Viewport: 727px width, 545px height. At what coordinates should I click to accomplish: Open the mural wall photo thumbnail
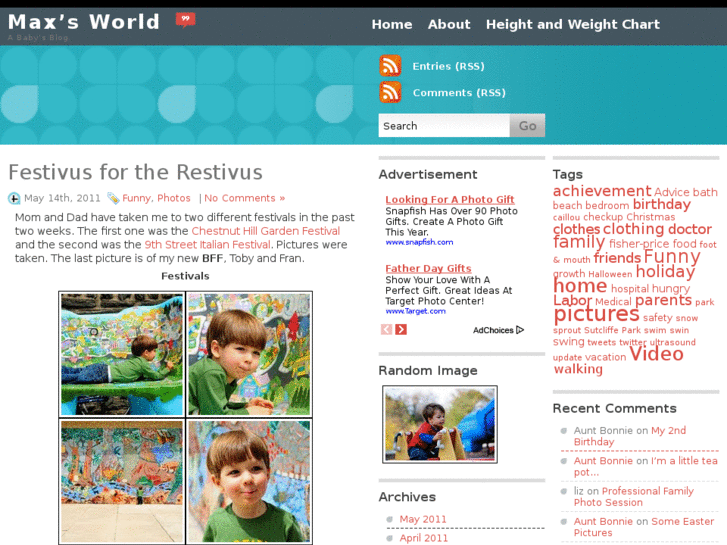coord(122,481)
